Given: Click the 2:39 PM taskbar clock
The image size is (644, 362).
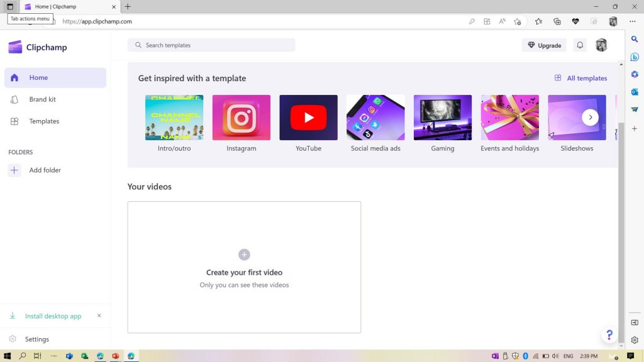Looking at the screenshot, I should 589,356.
